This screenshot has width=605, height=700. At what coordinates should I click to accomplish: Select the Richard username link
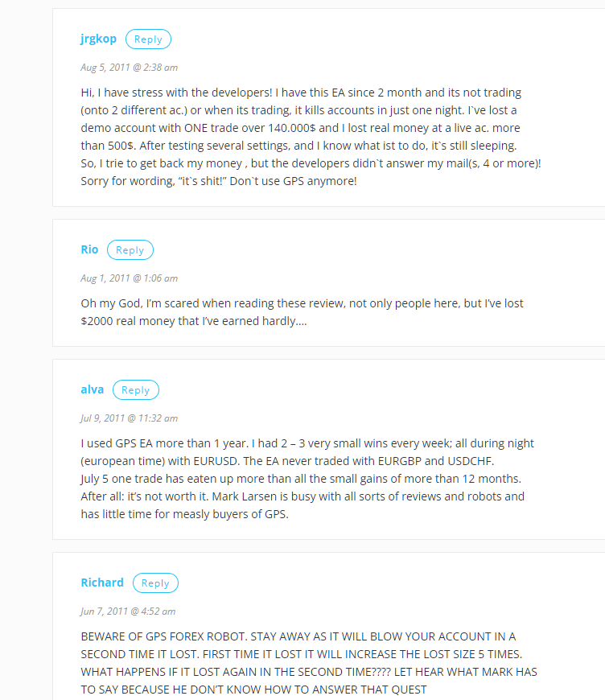click(x=102, y=583)
